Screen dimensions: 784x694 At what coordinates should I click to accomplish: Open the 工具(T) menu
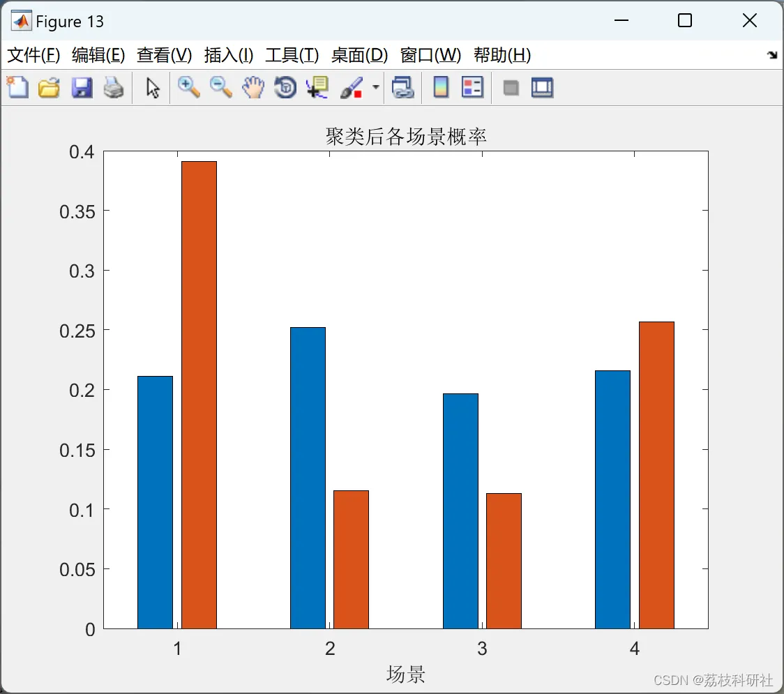tap(292, 55)
